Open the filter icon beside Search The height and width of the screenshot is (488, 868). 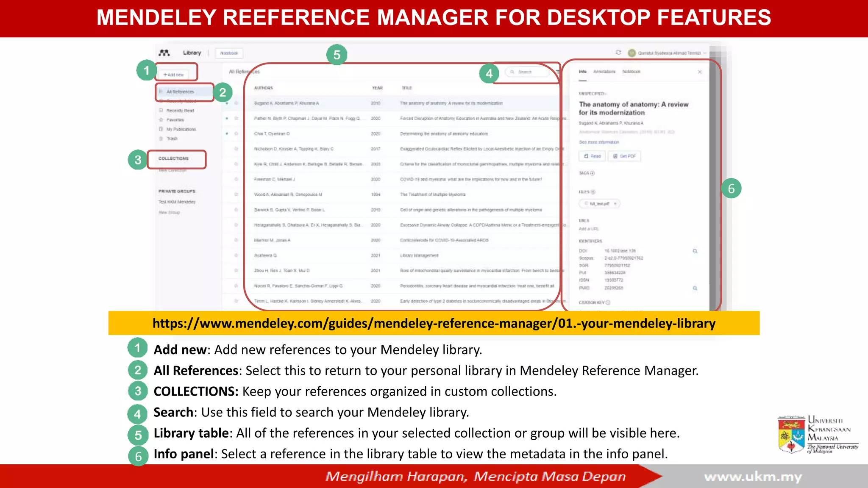(558, 72)
